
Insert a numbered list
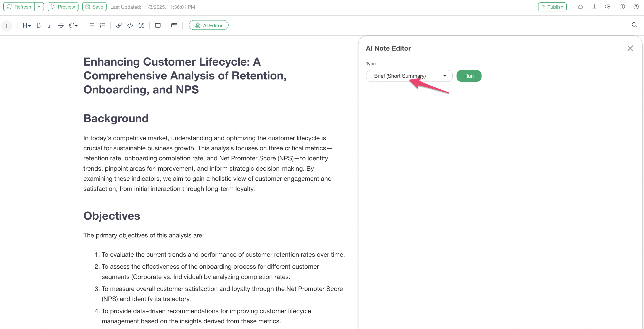pyautogui.click(x=102, y=25)
